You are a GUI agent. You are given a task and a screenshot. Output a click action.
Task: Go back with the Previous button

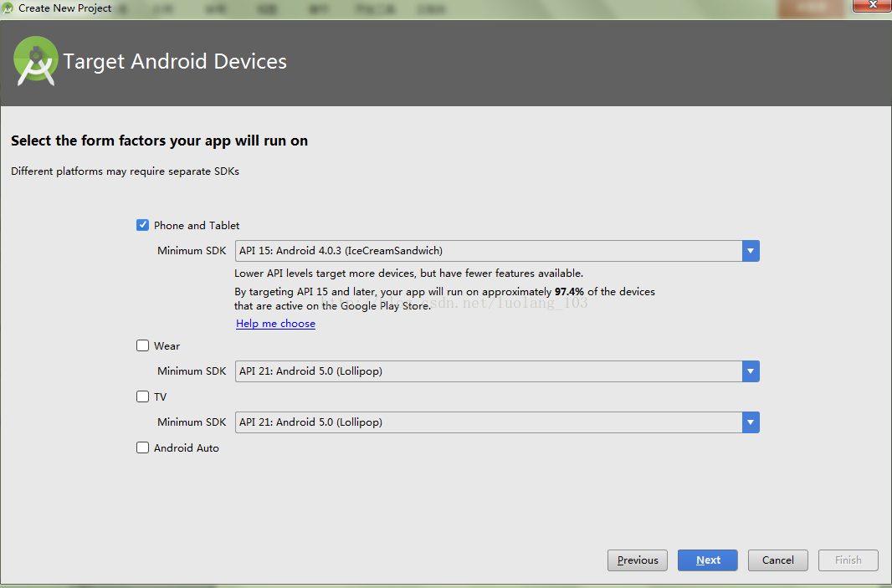637,560
